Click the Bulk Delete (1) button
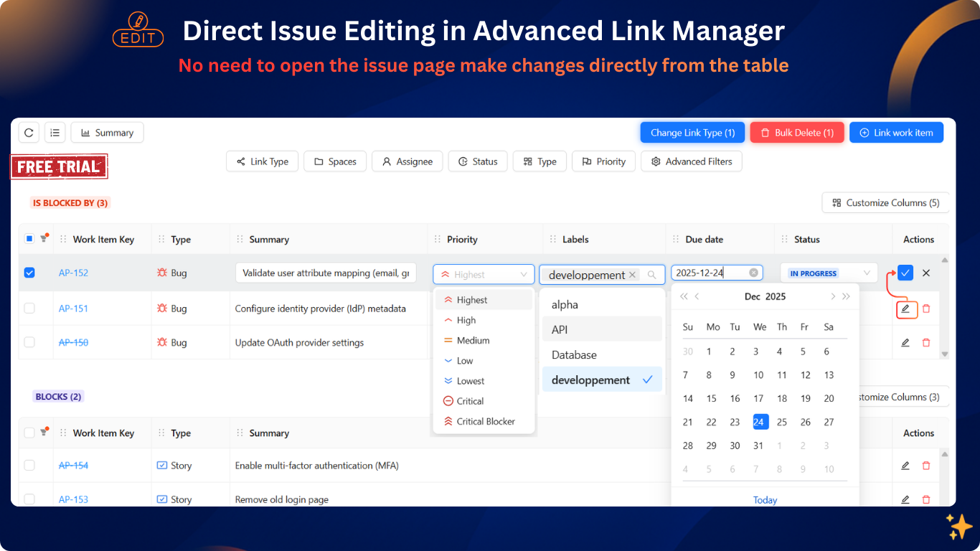 [x=796, y=132]
